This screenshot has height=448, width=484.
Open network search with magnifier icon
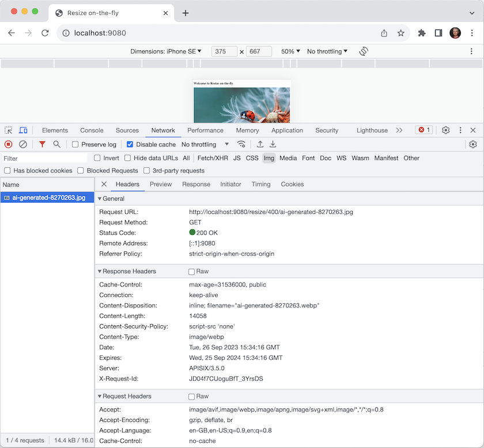(56, 144)
